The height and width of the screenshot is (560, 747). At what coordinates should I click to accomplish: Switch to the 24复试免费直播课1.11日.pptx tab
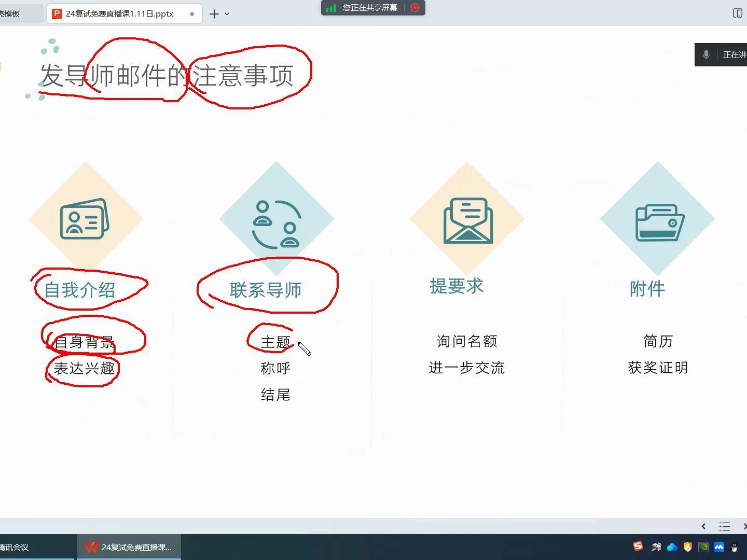pos(124,14)
